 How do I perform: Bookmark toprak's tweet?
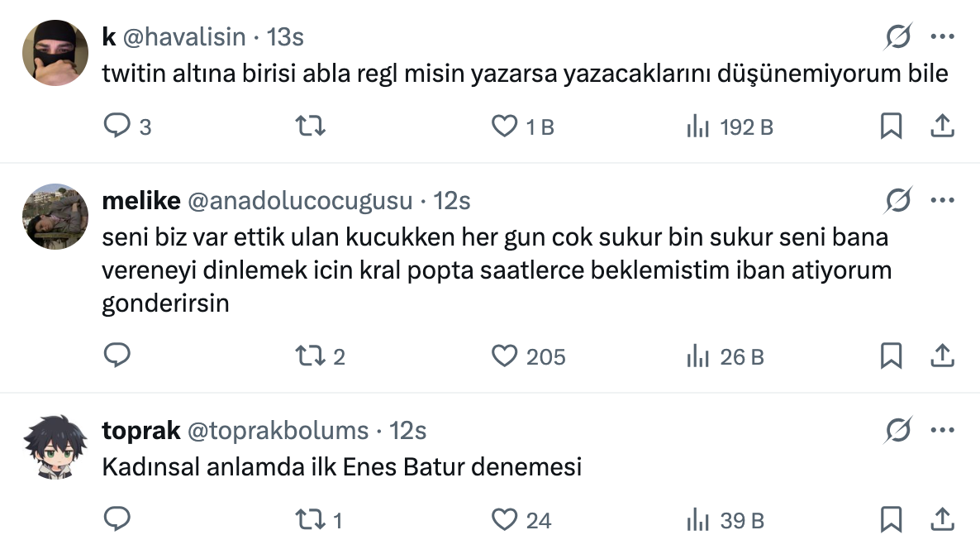click(891, 520)
